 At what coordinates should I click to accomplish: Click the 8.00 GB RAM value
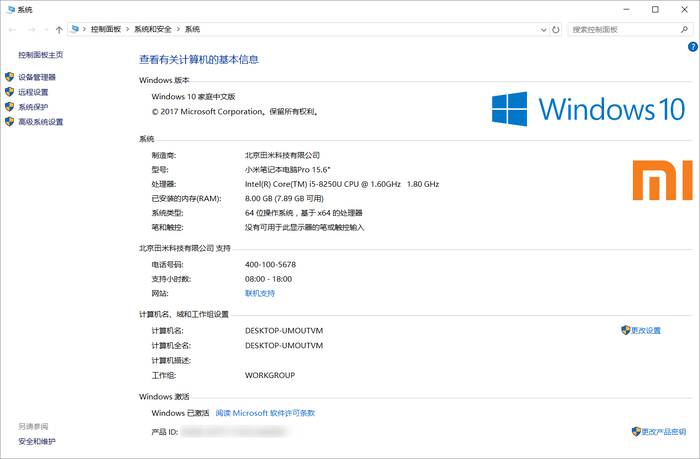[x=284, y=198]
